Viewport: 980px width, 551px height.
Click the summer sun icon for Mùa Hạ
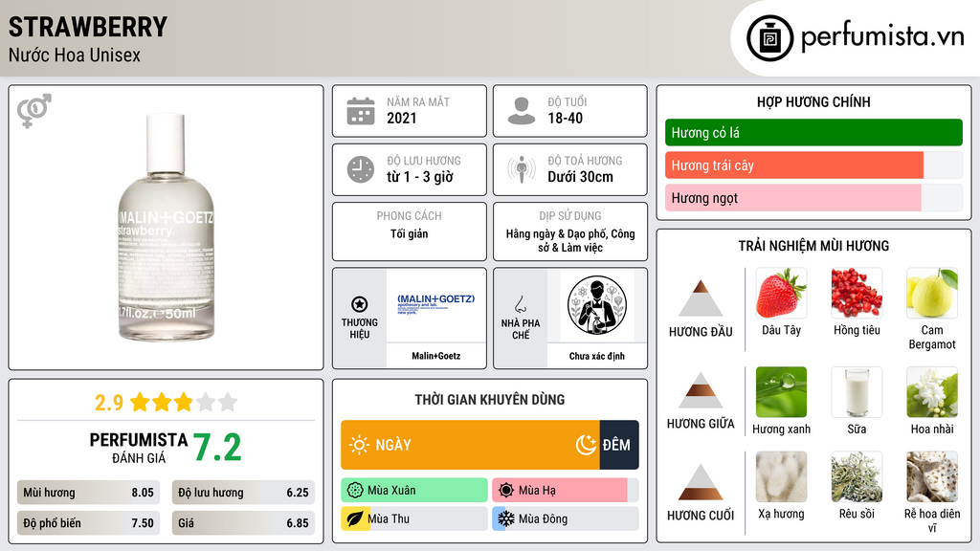(x=506, y=490)
